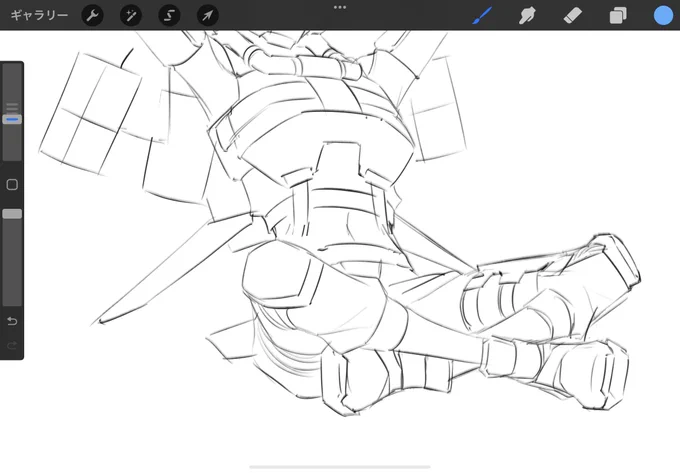The image size is (680, 473).
Task: Open the ギャラリー gallery
Action: pyautogui.click(x=39, y=16)
